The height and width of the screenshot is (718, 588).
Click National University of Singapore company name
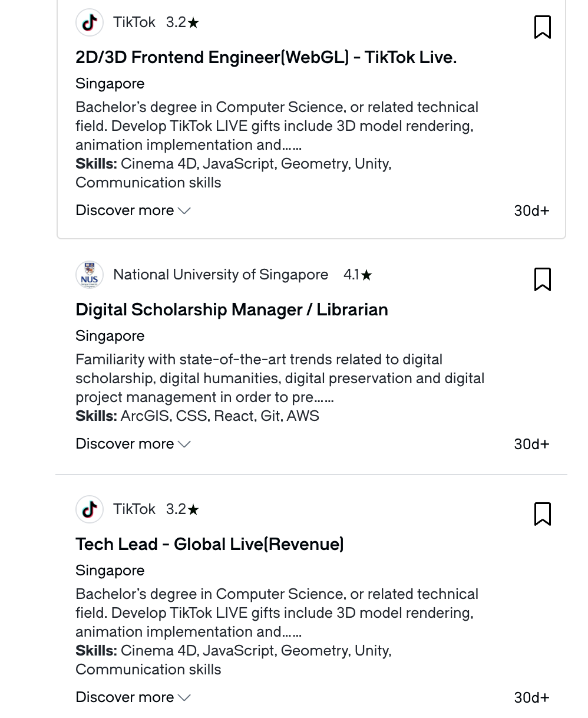(220, 275)
